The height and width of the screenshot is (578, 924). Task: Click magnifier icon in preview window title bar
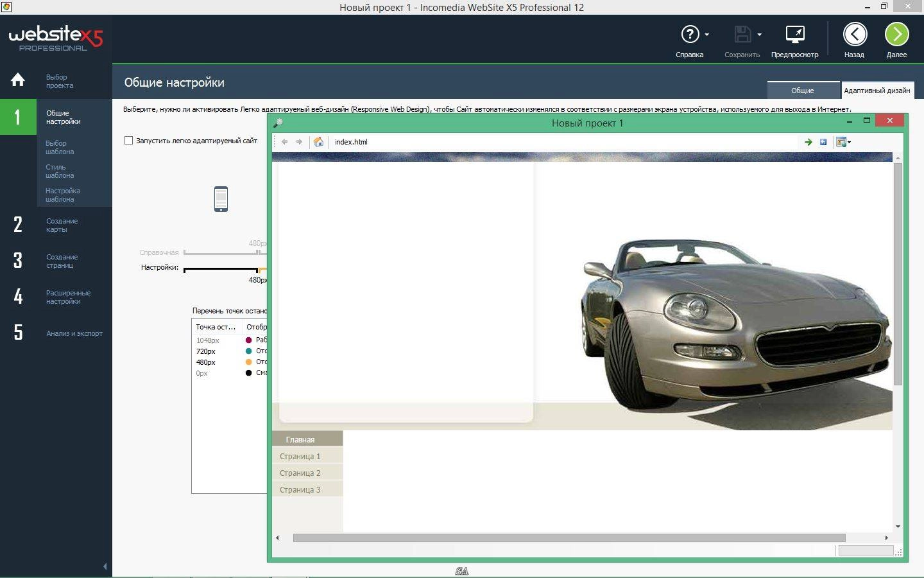pyautogui.click(x=278, y=123)
